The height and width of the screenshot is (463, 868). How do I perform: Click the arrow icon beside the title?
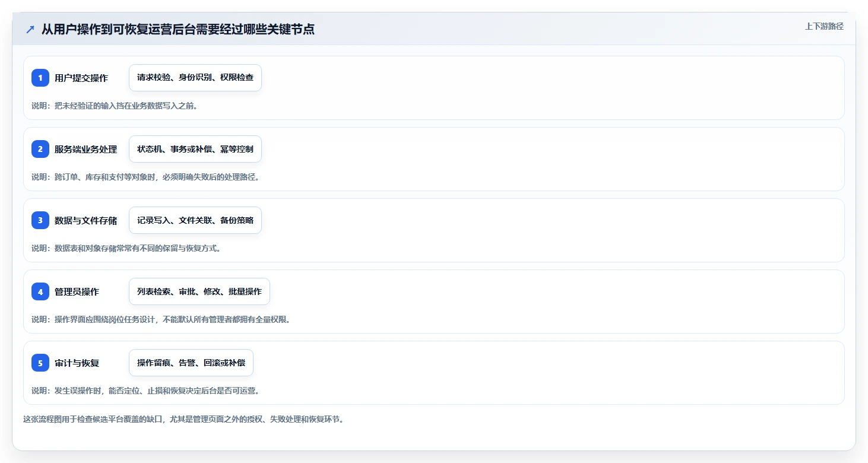[x=30, y=30]
